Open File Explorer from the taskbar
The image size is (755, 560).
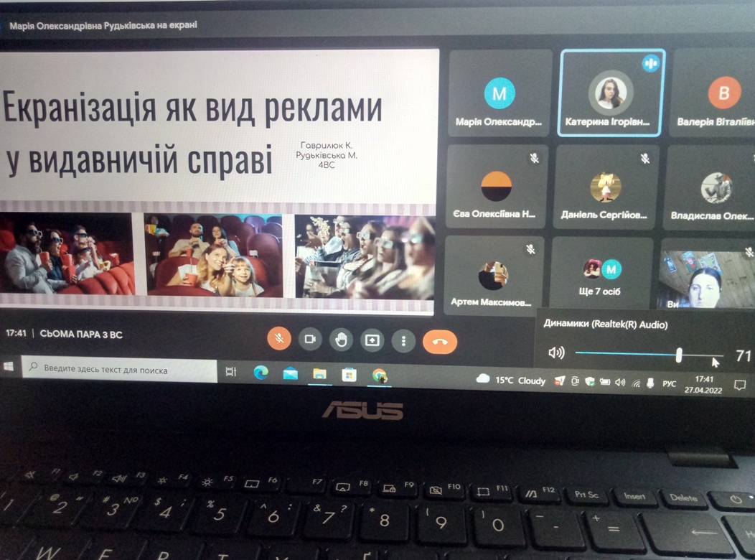click(x=319, y=374)
